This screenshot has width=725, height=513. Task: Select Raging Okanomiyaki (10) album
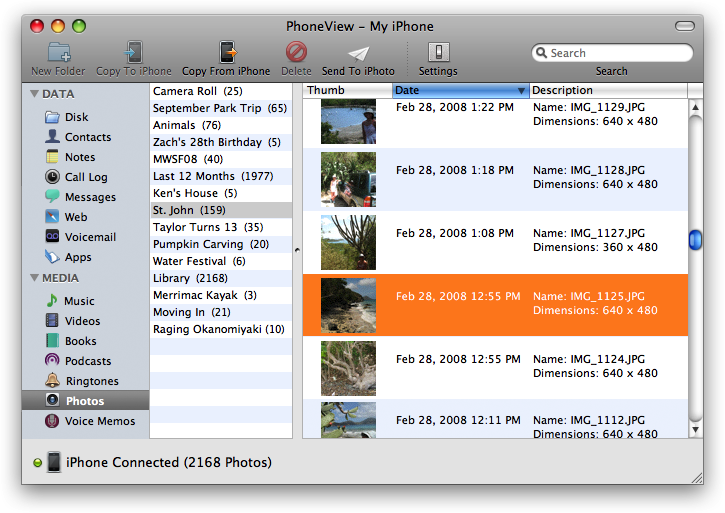221,329
